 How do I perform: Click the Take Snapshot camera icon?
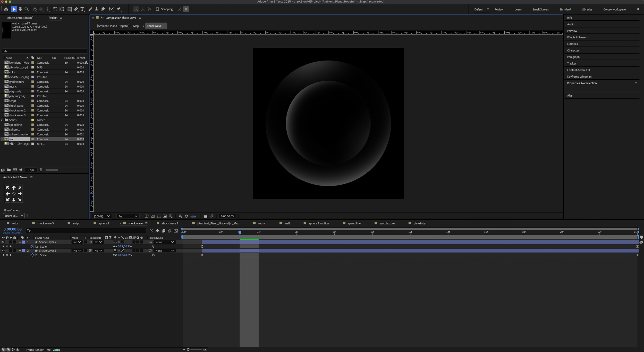pos(205,216)
